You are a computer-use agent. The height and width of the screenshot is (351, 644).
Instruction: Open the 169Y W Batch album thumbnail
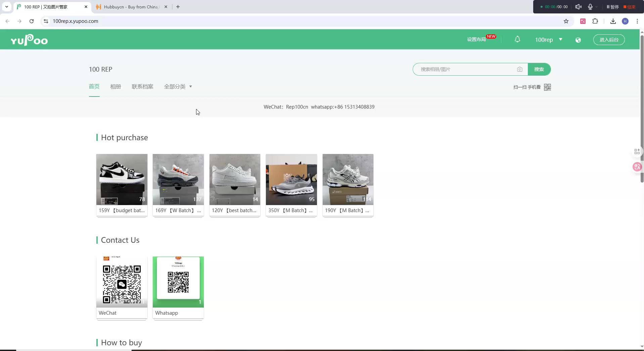178,180
